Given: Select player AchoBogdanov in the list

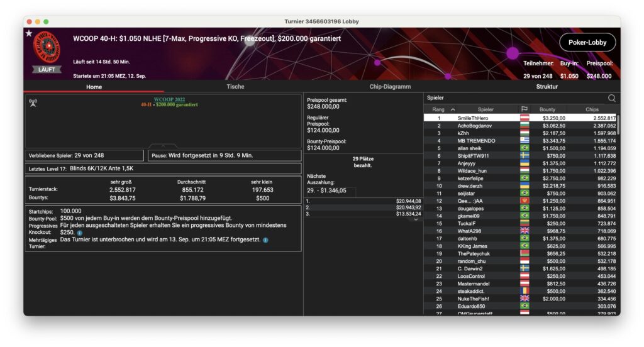Looking at the screenshot, I should click(475, 126).
